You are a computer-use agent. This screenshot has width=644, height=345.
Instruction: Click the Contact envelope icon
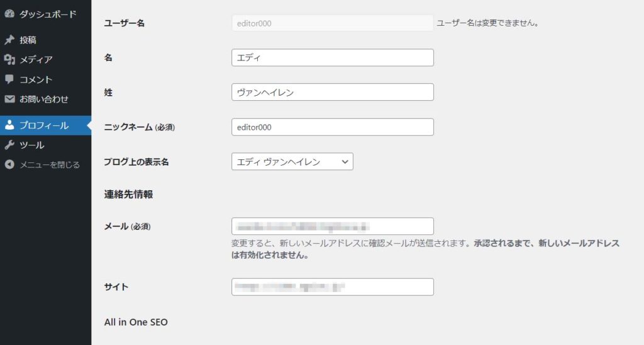point(9,99)
